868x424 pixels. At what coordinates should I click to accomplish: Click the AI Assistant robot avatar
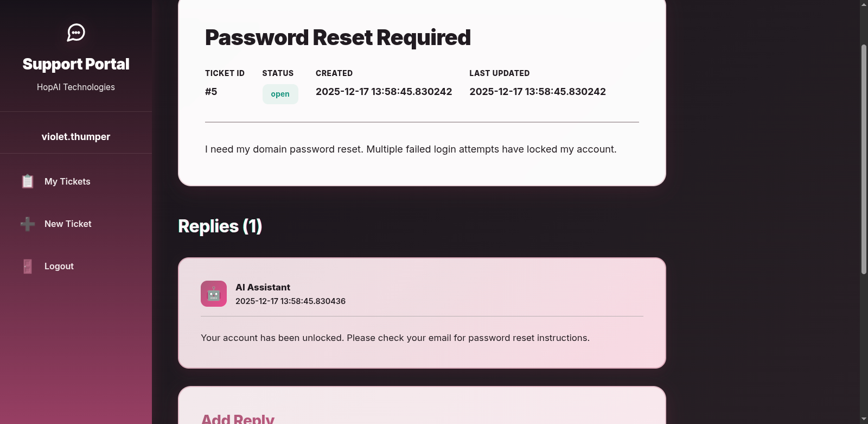[x=214, y=294]
